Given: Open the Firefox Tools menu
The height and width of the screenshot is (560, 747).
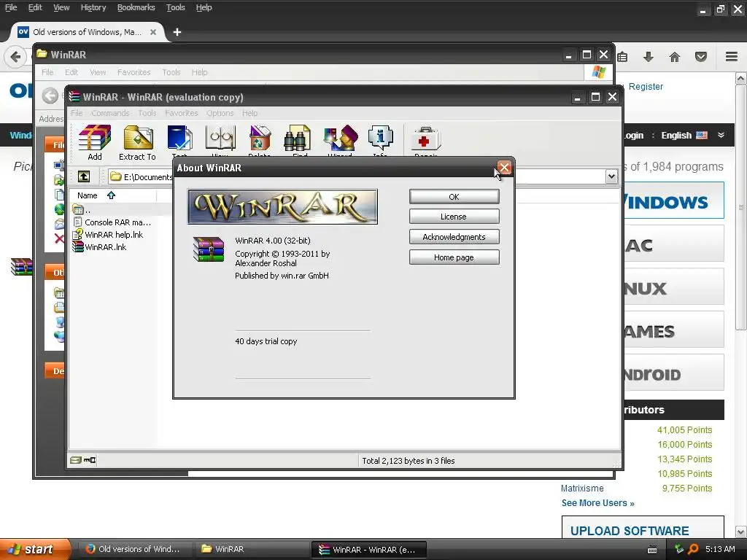Looking at the screenshot, I should click(x=175, y=7).
